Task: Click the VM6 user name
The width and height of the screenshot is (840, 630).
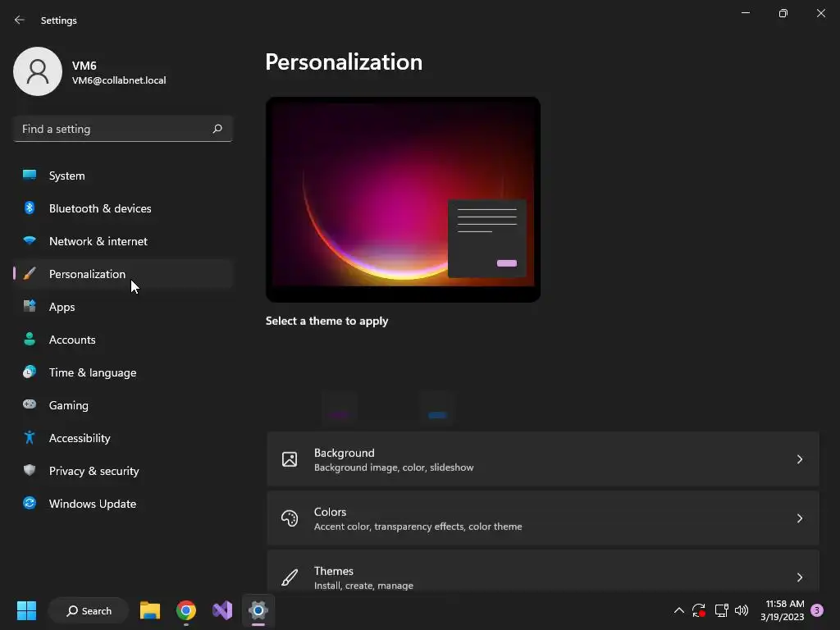Action: click(x=84, y=66)
